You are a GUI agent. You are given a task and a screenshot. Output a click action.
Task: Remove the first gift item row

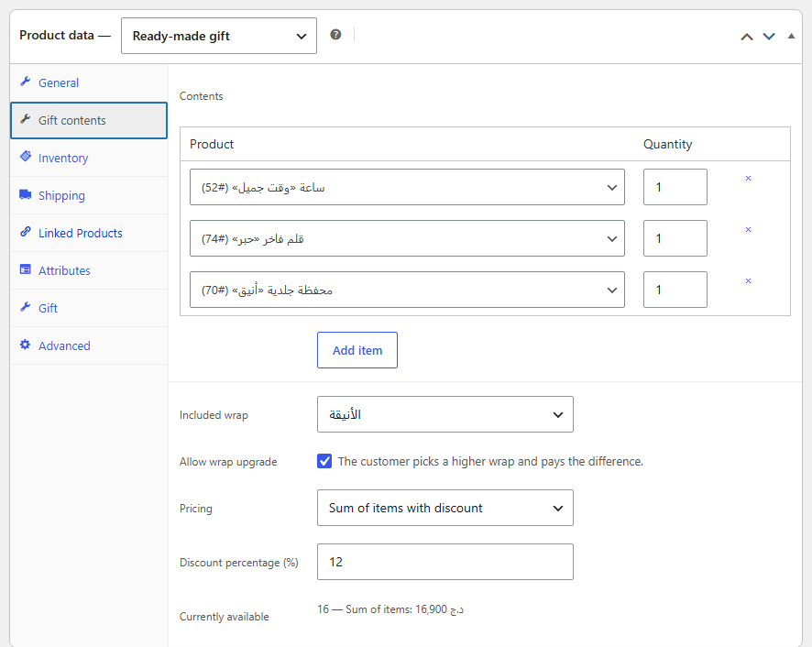tap(748, 178)
